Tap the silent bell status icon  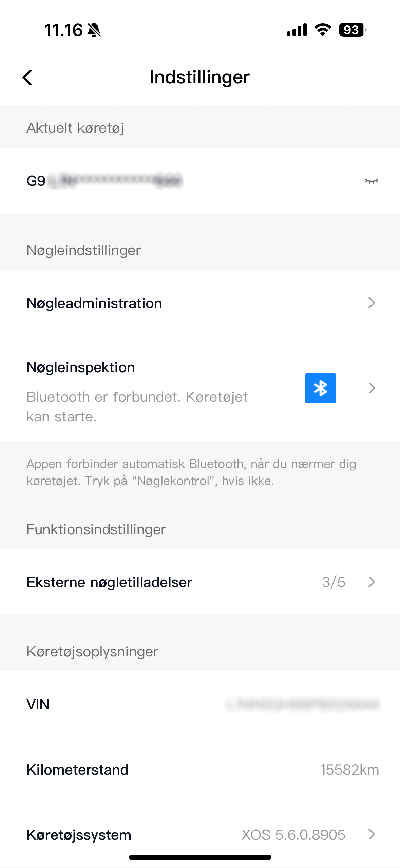94,30
